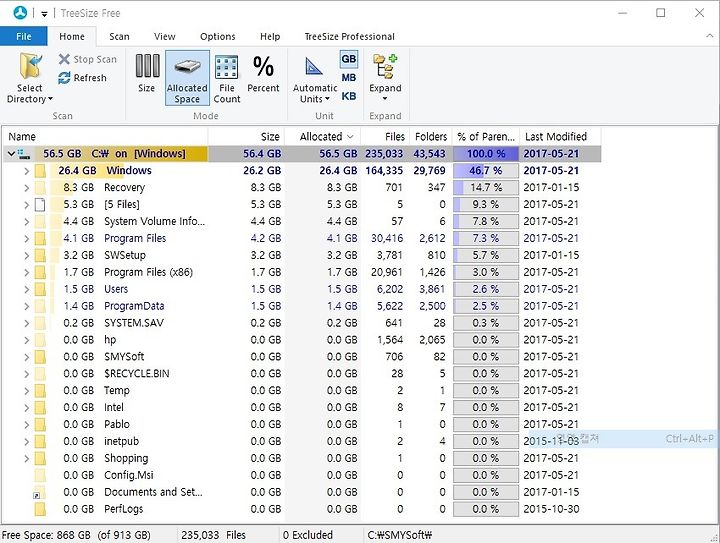Sort by the Folders column header
Image resolution: width=720 pixels, height=543 pixels.
[x=431, y=136]
